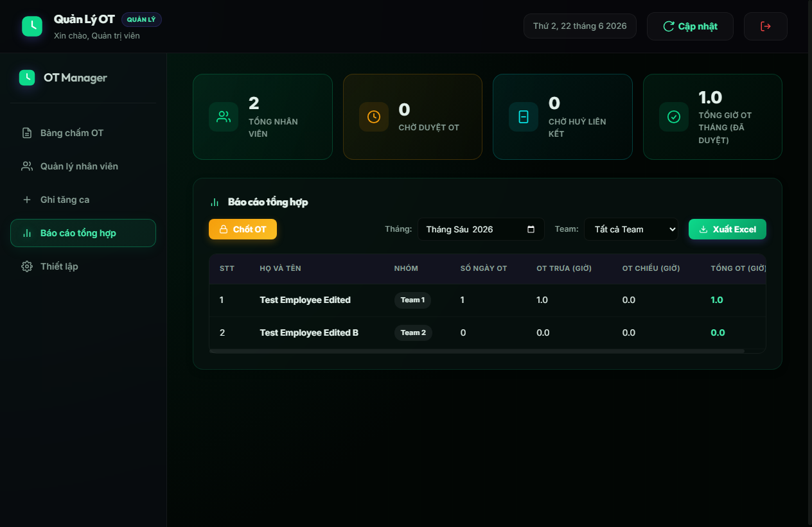Click the orange clock icon in Chờ duyệt OT card
Screen dimensions: 812x527
[x=374, y=117]
